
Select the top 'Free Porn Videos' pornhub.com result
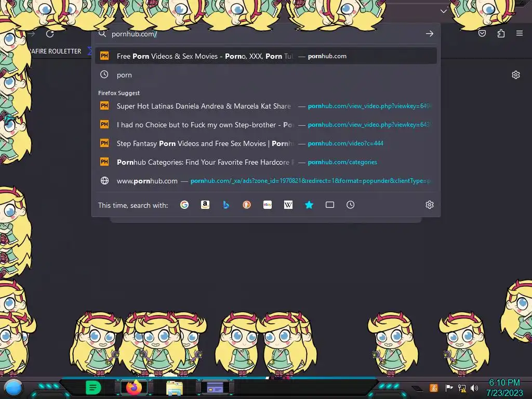click(x=266, y=56)
